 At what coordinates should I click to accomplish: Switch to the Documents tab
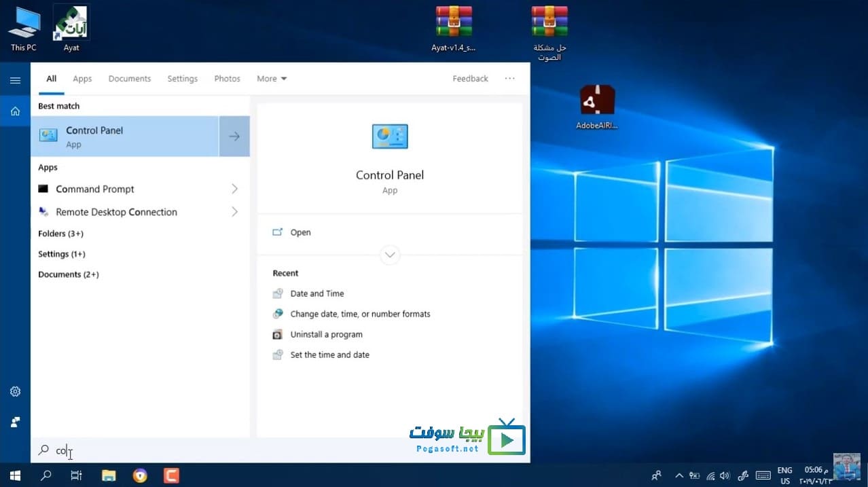tap(129, 79)
